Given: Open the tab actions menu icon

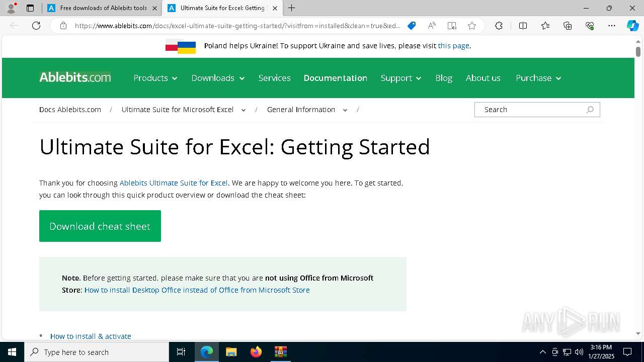Looking at the screenshot, I should pos(30,8).
